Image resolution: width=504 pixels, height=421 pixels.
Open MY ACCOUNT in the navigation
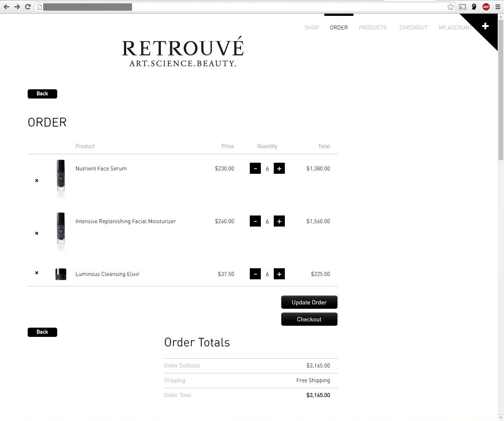(455, 28)
